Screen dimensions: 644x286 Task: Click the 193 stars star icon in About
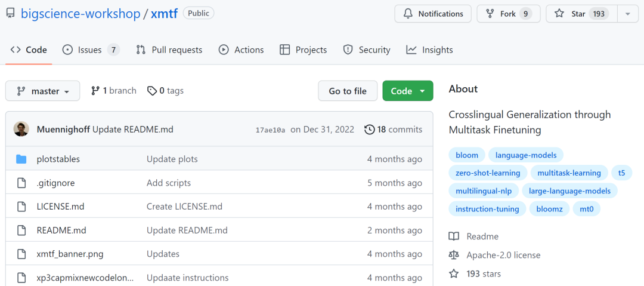[454, 274]
